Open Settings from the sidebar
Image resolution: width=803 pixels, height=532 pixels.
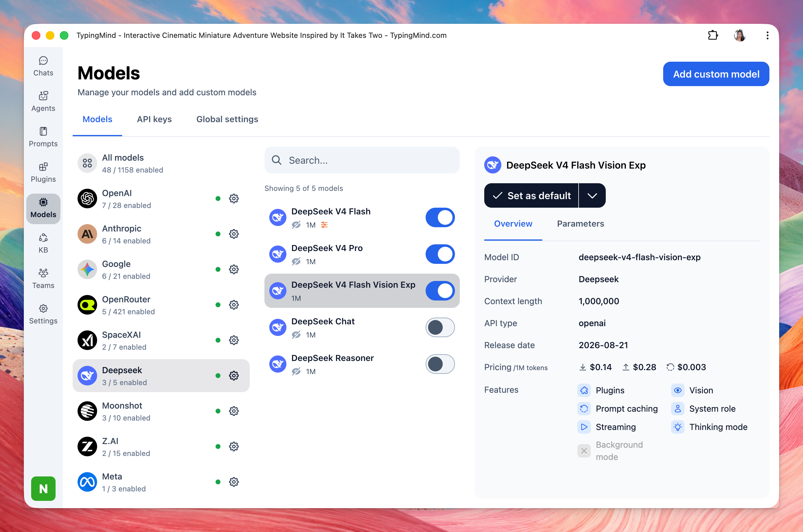tap(43, 315)
